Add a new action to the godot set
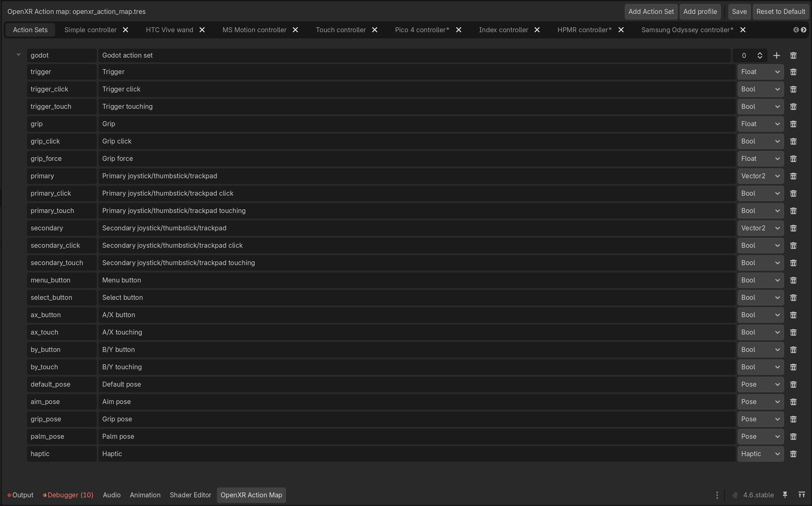This screenshot has height=506, width=812. tap(776, 56)
